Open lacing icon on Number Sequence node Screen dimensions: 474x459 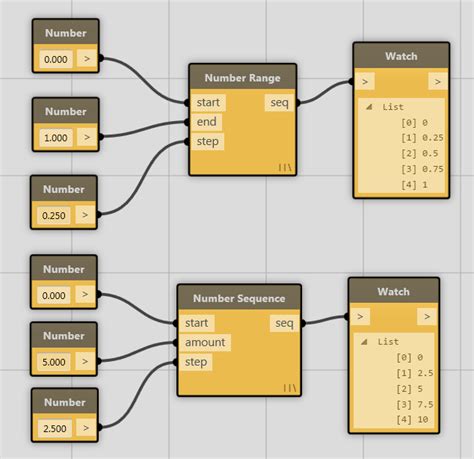(289, 388)
